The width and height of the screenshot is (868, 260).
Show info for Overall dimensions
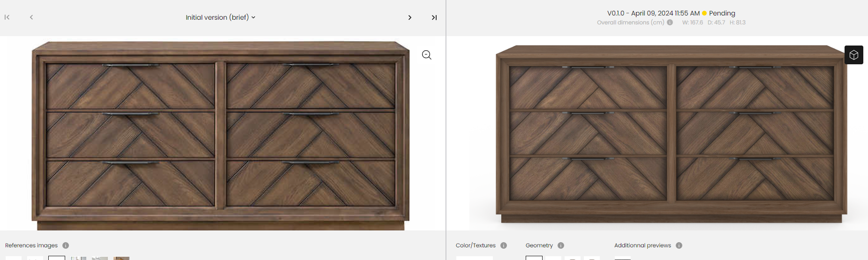[670, 23]
